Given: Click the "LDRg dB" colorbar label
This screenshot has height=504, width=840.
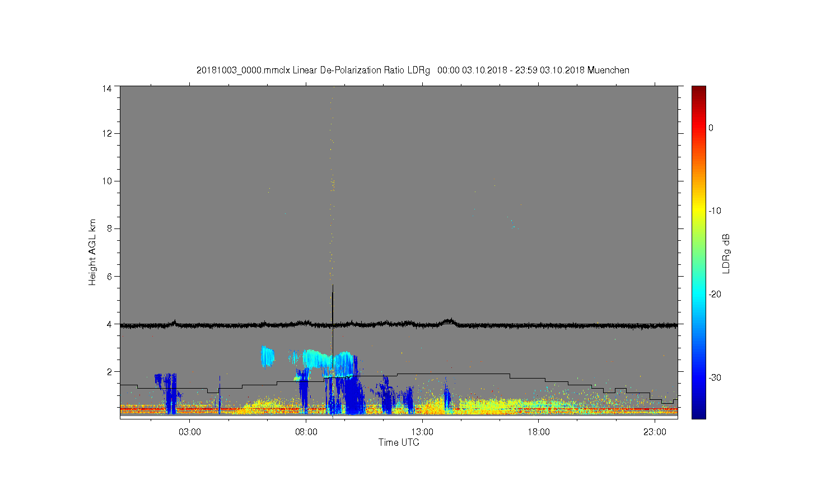Looking at the screenshot, I should (726, 253).
